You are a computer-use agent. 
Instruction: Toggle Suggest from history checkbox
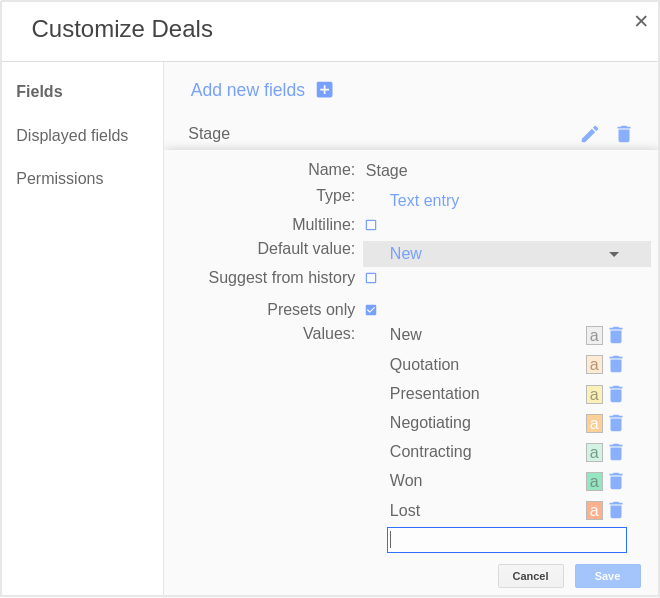[x=371, y=278]
